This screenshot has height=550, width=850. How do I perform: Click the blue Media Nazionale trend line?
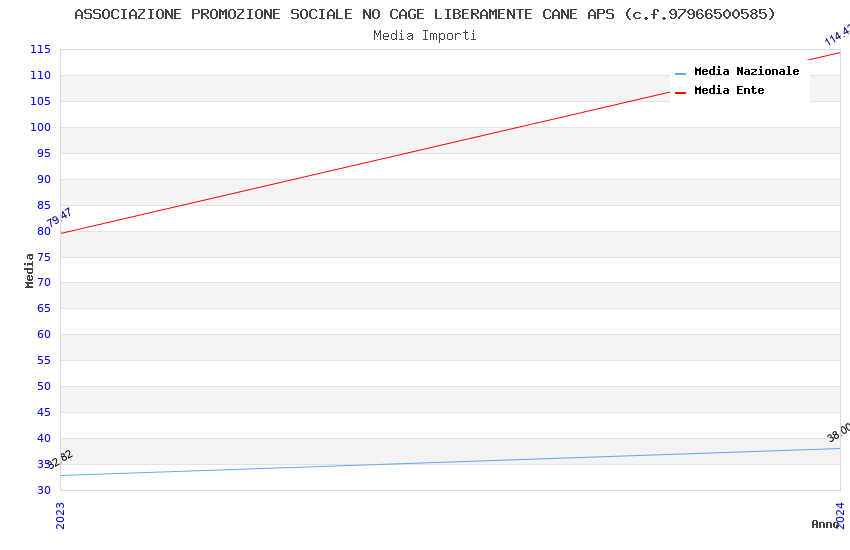click(450, 462)
